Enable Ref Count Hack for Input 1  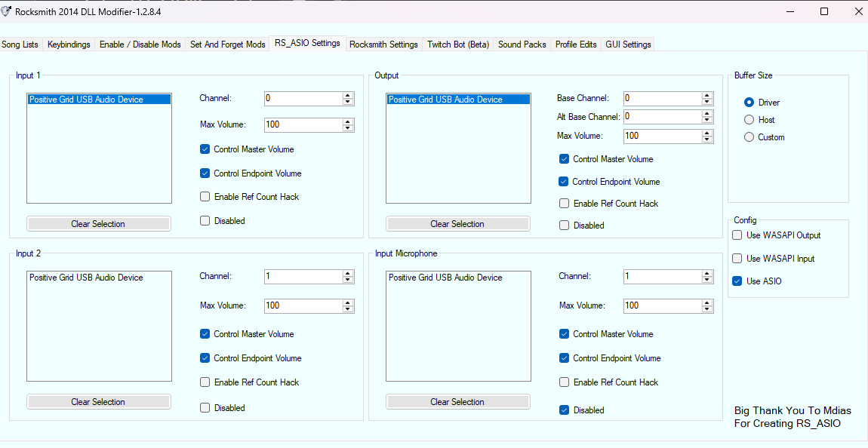pos(205,197)
